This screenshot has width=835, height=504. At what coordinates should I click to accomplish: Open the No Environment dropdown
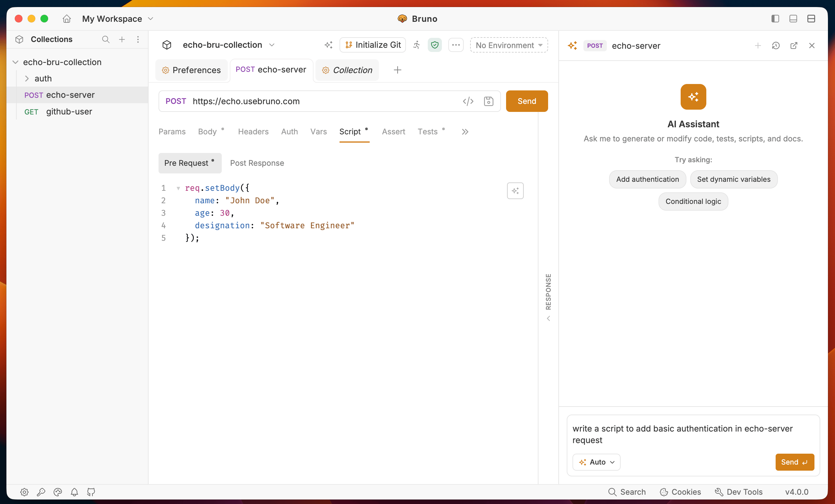(509, 45)
